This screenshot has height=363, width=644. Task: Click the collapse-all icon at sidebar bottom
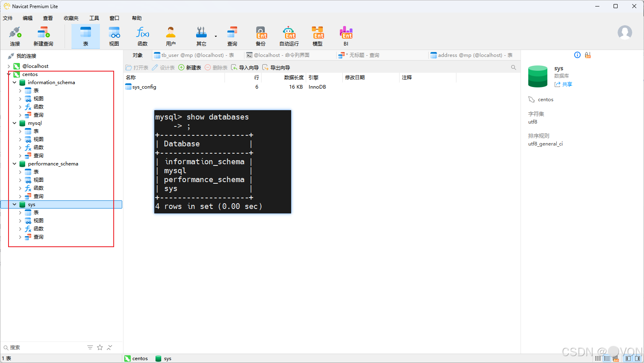coord(110,348)
